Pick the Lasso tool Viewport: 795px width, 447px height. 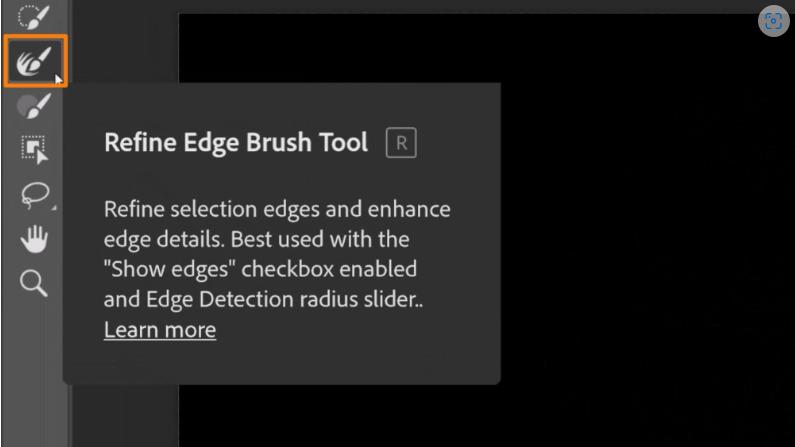(x=34, y=195)
